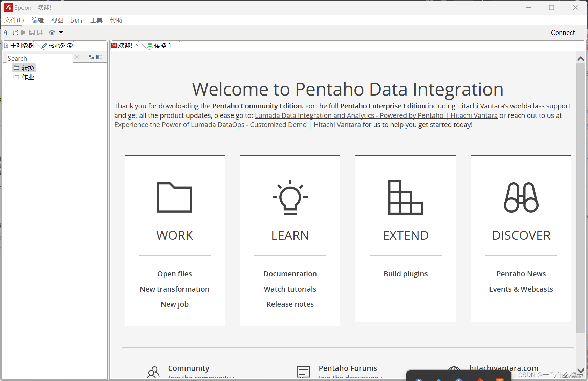Open the 编辑 menu
This screenshot has height=381, width=588.
[x=38, y=20]
